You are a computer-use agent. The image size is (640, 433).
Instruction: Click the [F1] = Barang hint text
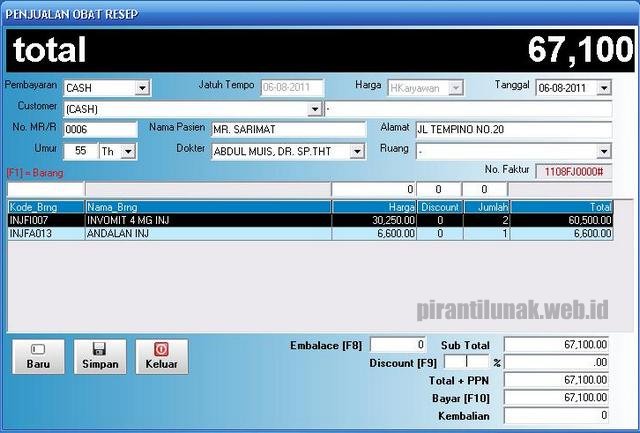tap(35, 173)
